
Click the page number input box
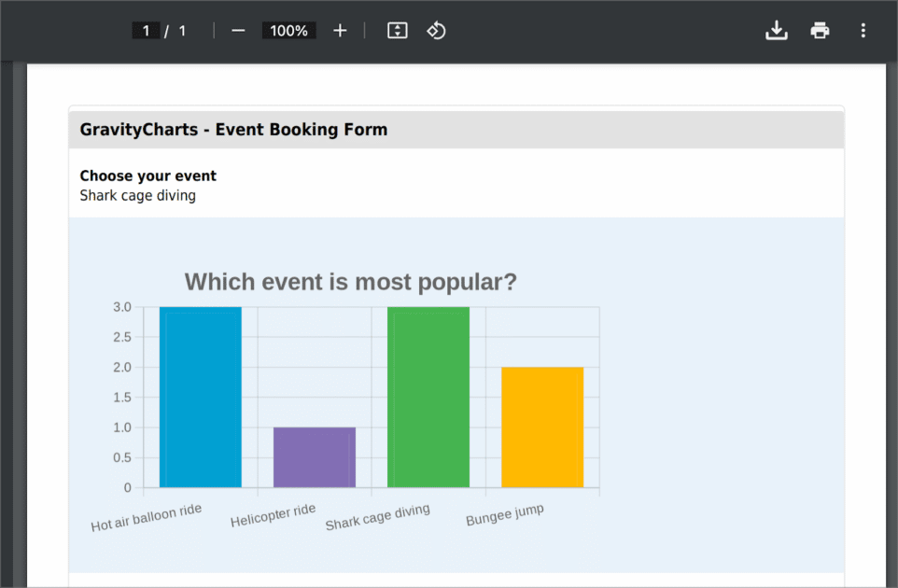click(x=146, y=30)
